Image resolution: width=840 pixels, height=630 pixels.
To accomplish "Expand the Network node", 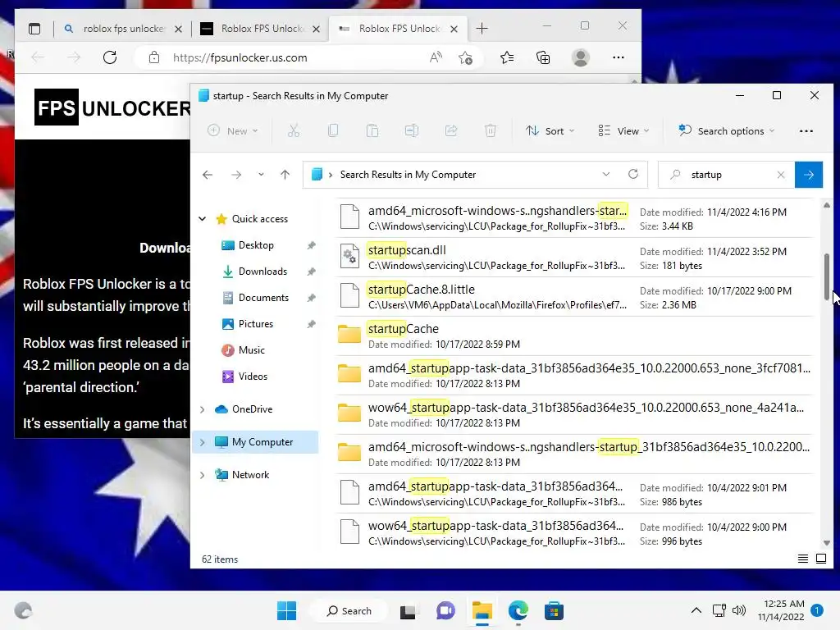I will coord(203,475).
